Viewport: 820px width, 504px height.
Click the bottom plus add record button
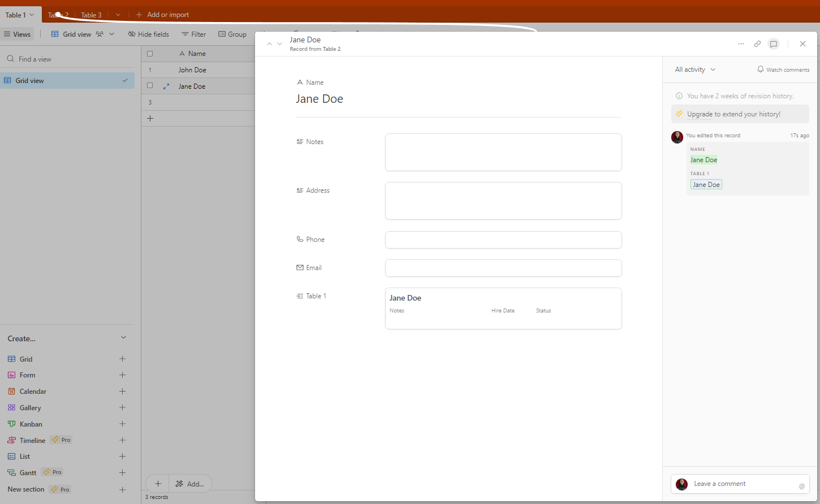click(158, 484)
